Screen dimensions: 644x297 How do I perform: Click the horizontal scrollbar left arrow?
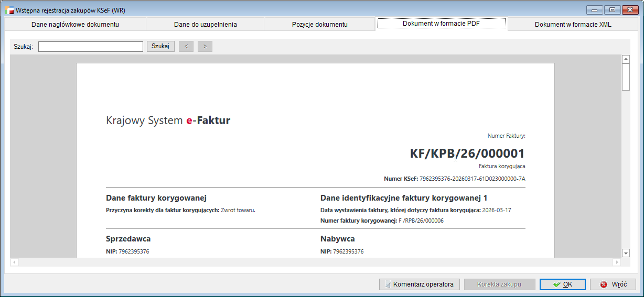click(x=15, y=261)
